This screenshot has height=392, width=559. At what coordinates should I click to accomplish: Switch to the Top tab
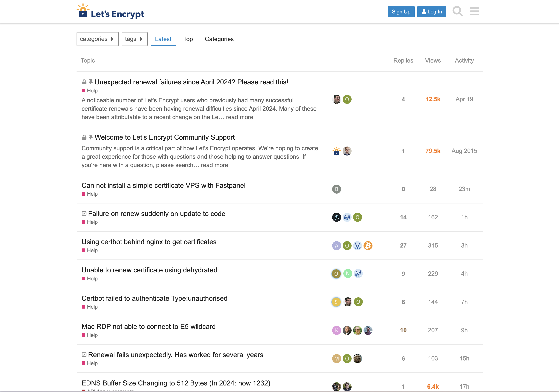188,39
